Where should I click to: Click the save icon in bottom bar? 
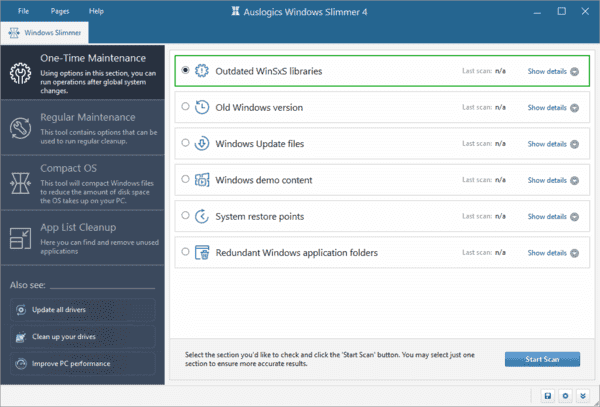pos(548,396)
